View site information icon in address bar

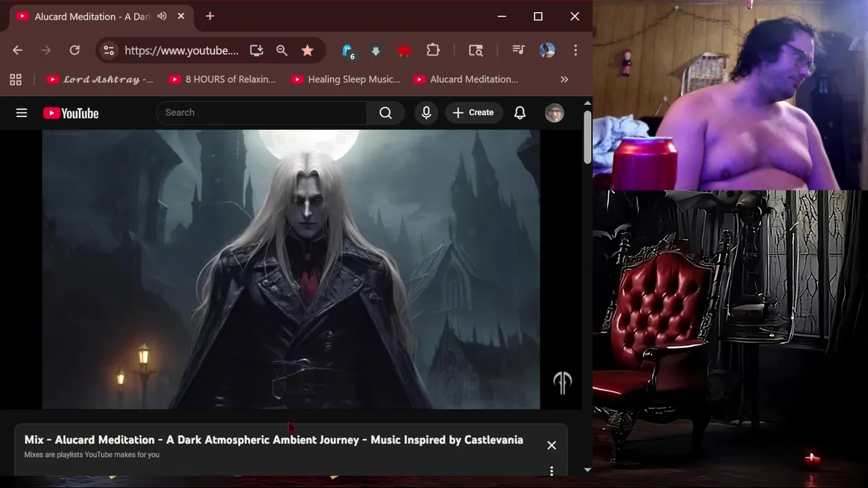pos(108,50)
